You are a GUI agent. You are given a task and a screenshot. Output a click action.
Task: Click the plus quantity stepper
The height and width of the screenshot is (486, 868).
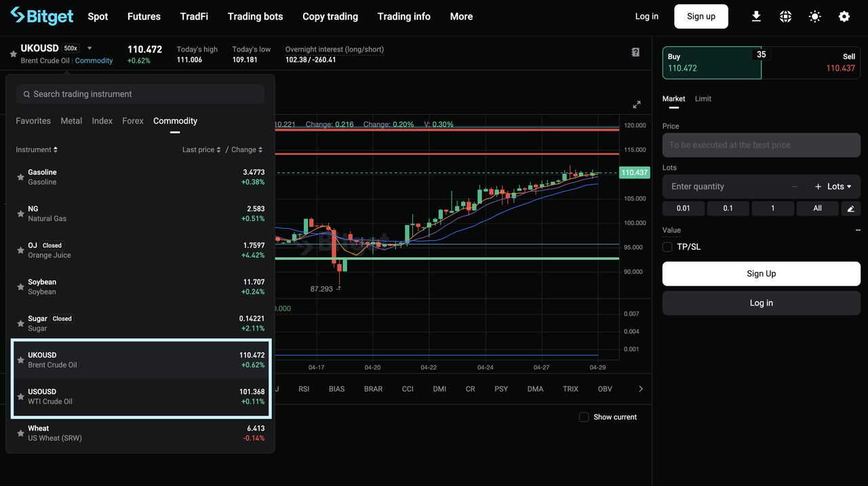click(x=818, y=187)
